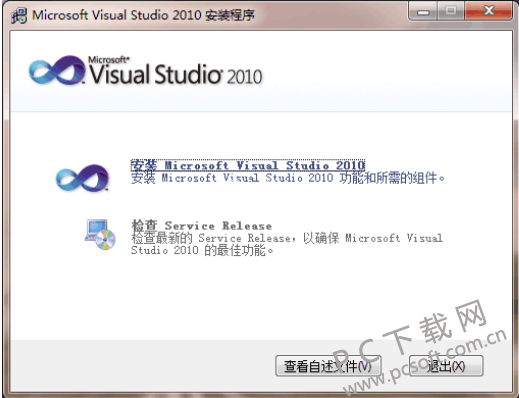The height and width of the screenshot is (398, 519).
Task: Click the Visual Studio 2010 banner logo
Action: 145,71
